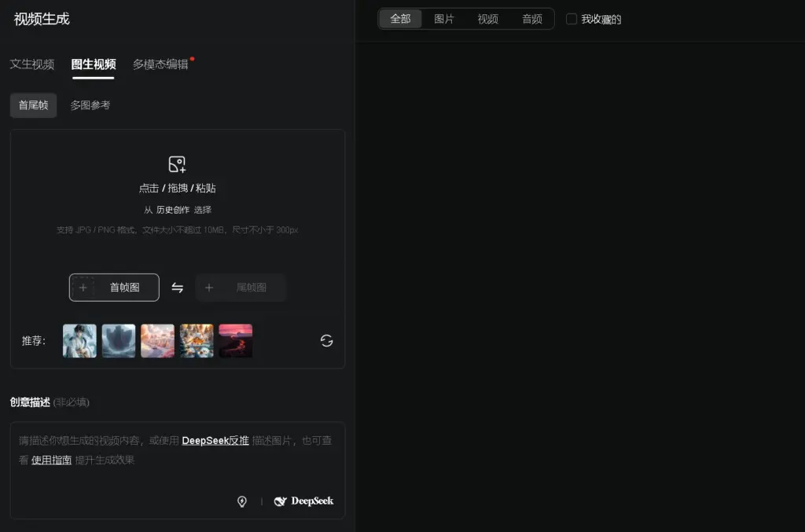
Task: Click the DeepSeek logo button
Action: (303, 501)
